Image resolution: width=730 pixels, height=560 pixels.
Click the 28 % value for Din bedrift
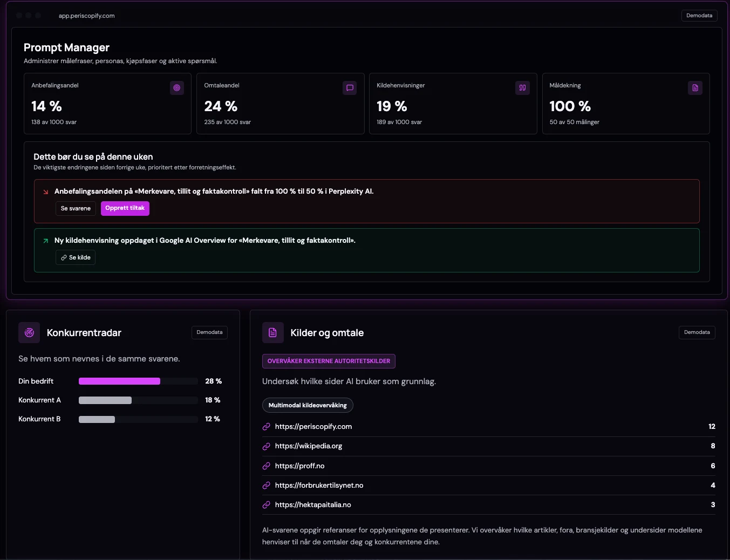pyautogui.click(x=214, y=381)
